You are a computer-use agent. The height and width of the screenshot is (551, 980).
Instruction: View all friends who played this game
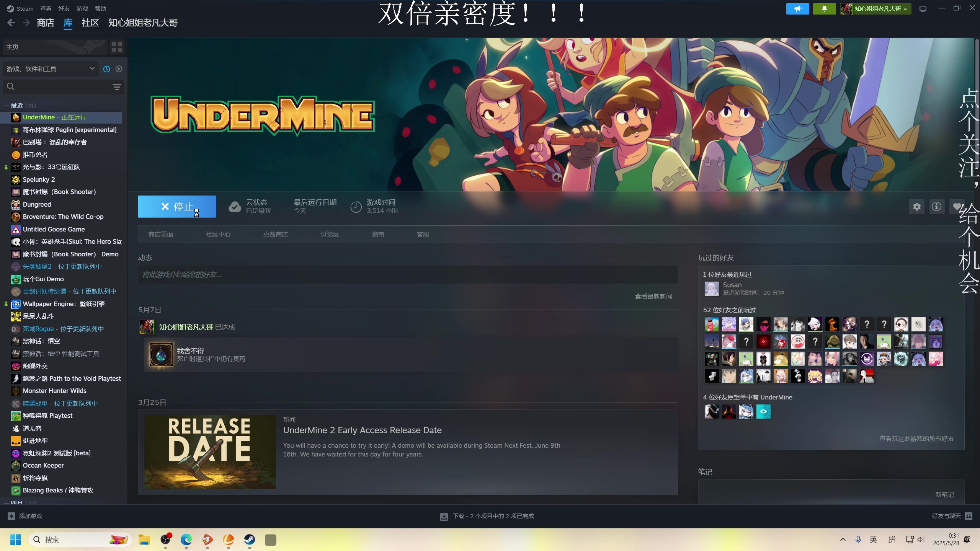(916, 439)
